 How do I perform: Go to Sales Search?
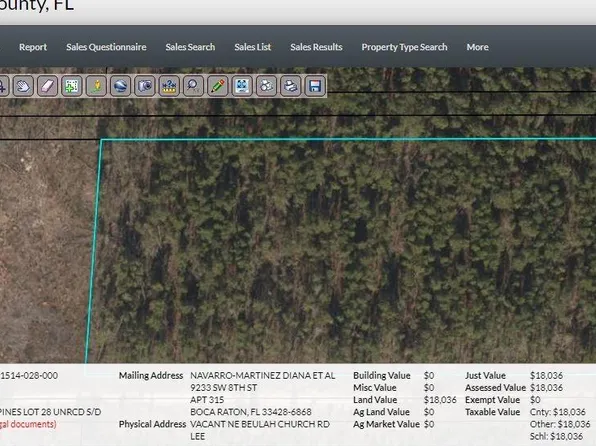(190, 47)
